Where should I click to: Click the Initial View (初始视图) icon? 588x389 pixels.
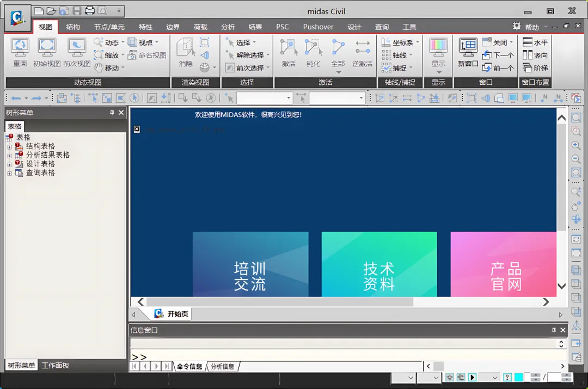click(47, 52)
